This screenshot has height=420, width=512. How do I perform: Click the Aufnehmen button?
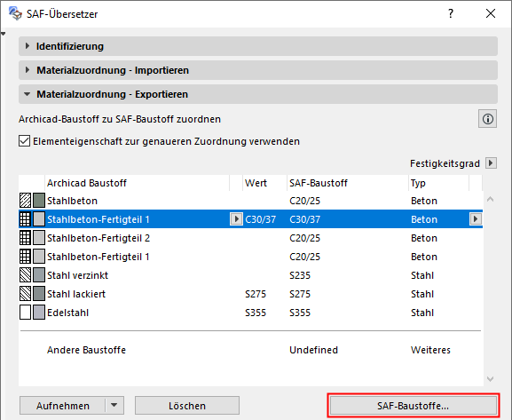63,406
